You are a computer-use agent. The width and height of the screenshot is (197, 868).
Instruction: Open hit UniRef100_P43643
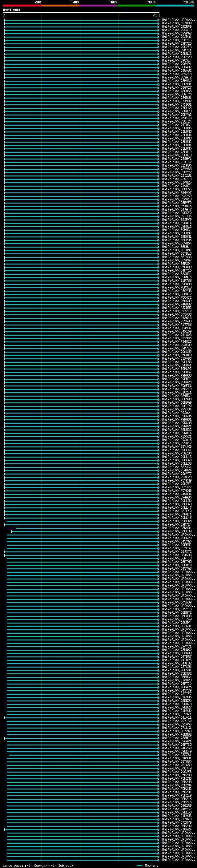click(x=177, y=318)
